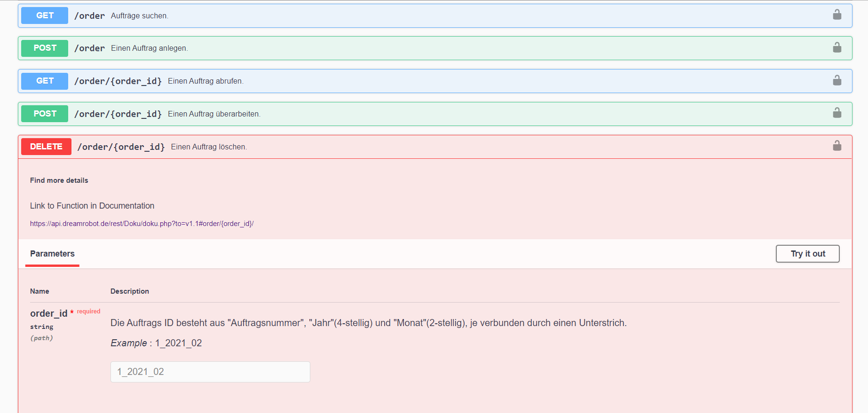Viewport: 868px width, 413px height.
Task: Click the red DELETE method badge
Action: (46, 147)
